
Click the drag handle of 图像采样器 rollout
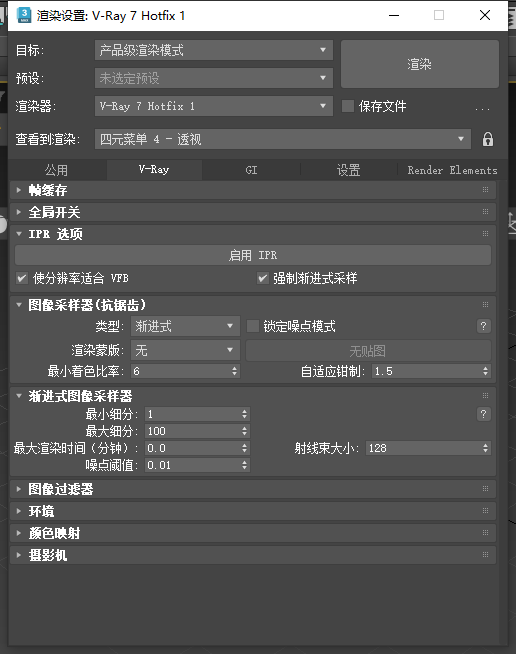485,305
